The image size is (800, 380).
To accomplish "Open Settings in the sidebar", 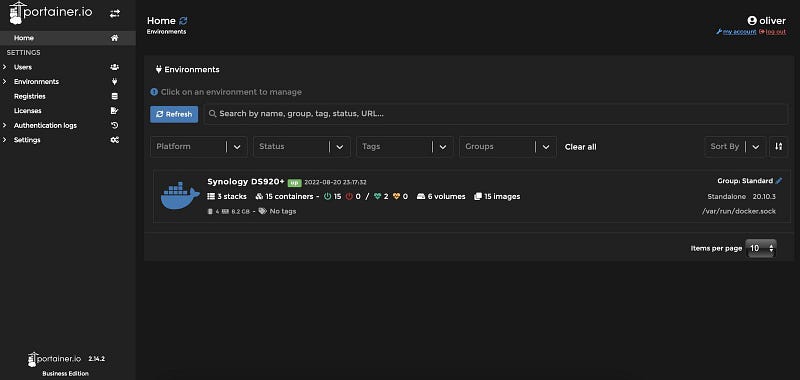I will point(27,140).
